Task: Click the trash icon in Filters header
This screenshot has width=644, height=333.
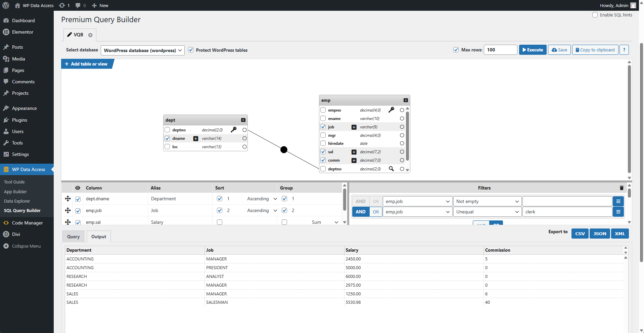Action: click(x=622, y=188)
